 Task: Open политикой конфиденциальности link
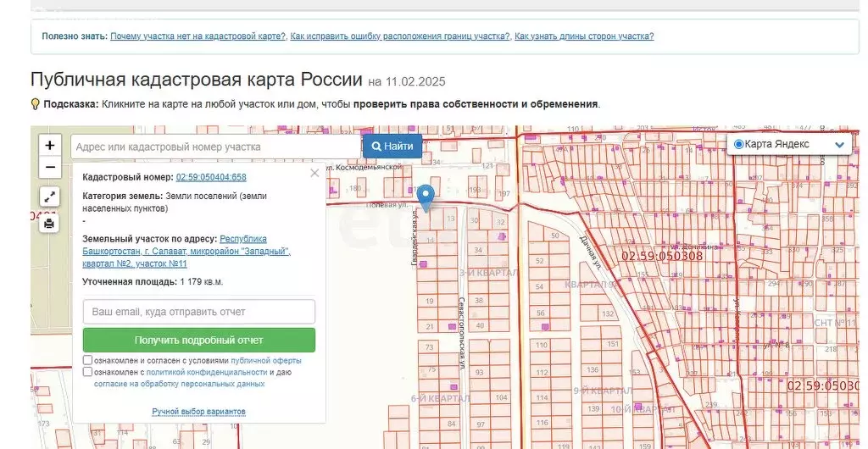(207, 372)
